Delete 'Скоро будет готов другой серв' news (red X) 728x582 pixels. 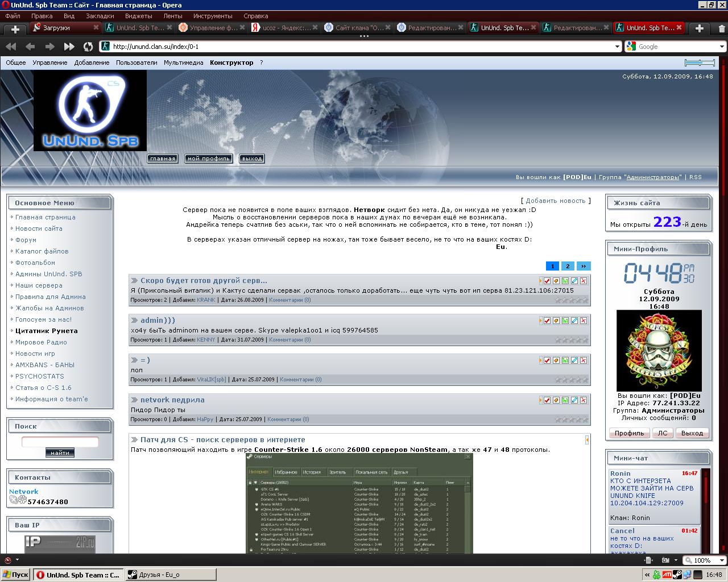click(584, 281)
